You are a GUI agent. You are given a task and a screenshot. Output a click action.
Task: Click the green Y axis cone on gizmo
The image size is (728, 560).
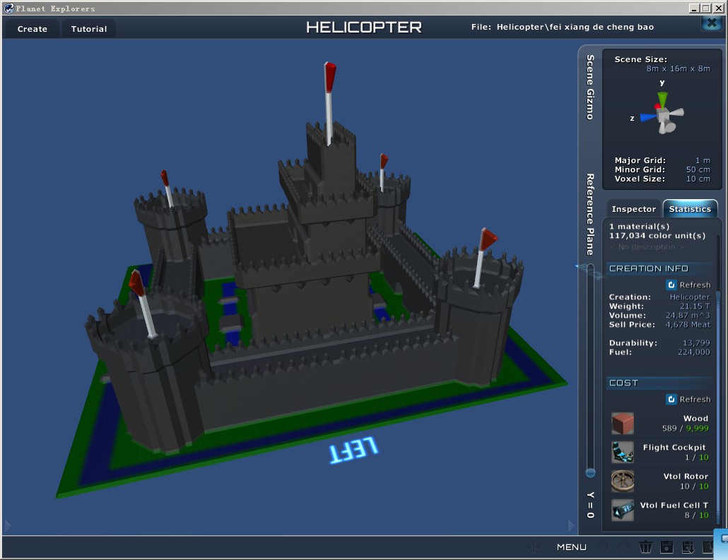pos(662,100)
